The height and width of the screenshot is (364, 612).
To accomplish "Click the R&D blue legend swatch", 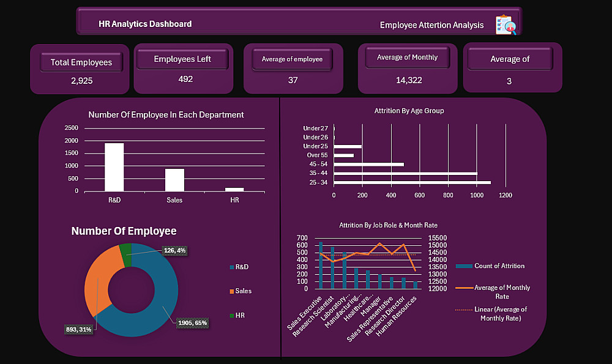I will tap(232, 267).
